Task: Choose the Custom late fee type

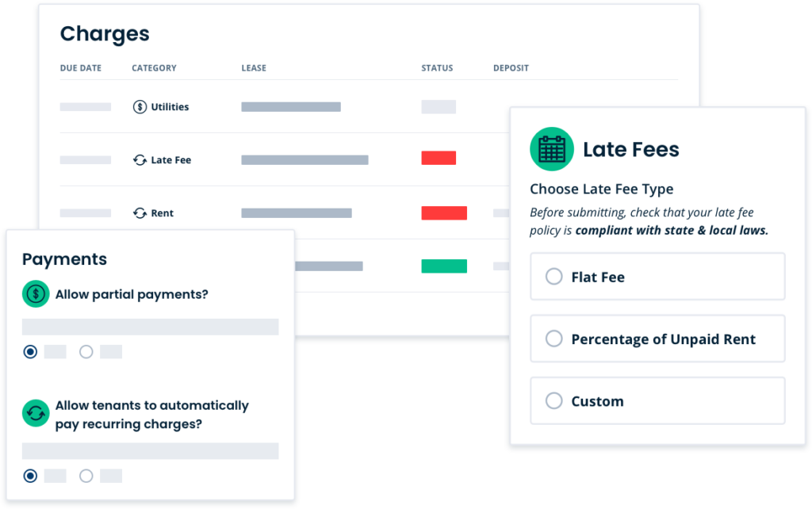Action: pos(657,401)
